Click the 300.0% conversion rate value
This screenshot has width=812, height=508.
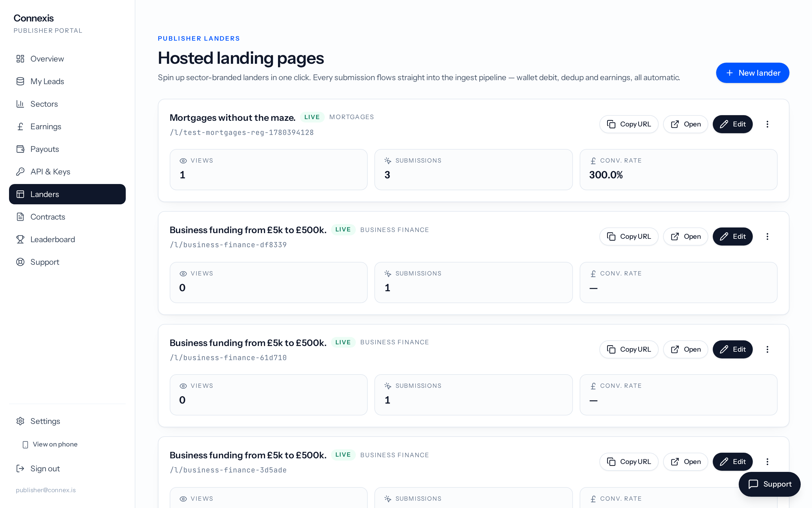point(606,175)
